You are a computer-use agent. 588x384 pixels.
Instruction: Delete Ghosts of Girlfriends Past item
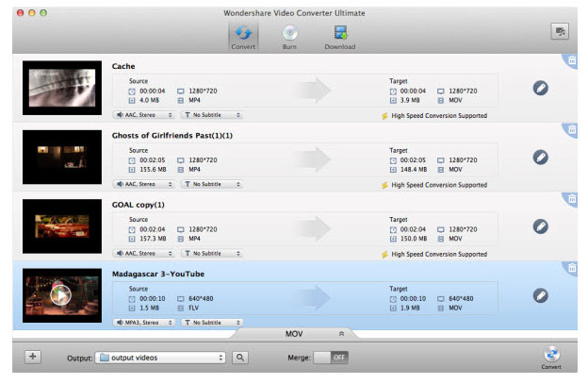(x=572, y=129)
